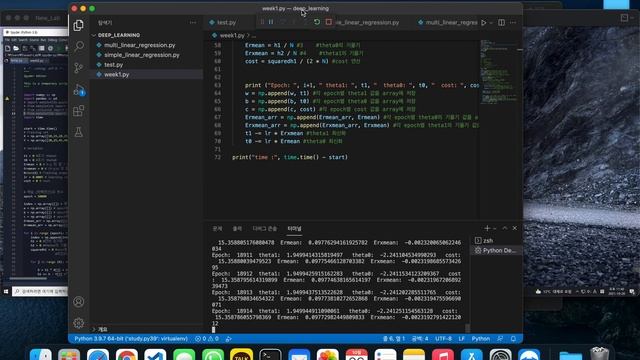The image size is (640, 360).
Task: Click Python 3.9.7 interpreter in status bar
Action: (x=131, y=339)
